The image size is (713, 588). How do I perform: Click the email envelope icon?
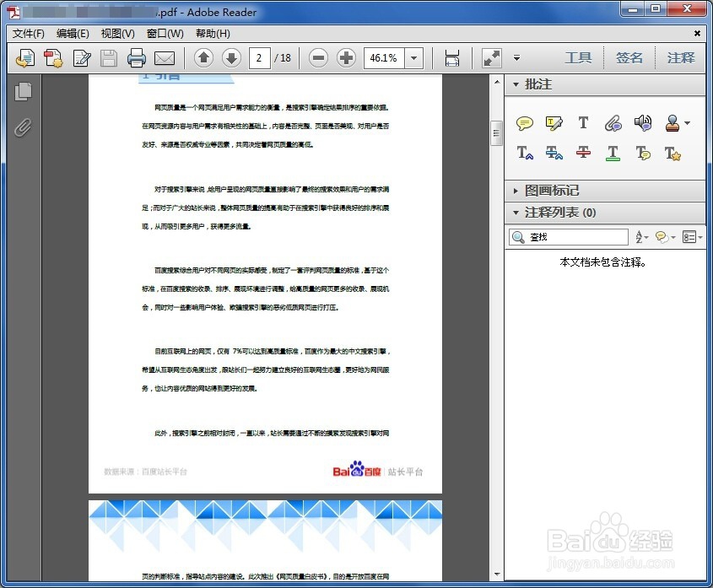165,58
